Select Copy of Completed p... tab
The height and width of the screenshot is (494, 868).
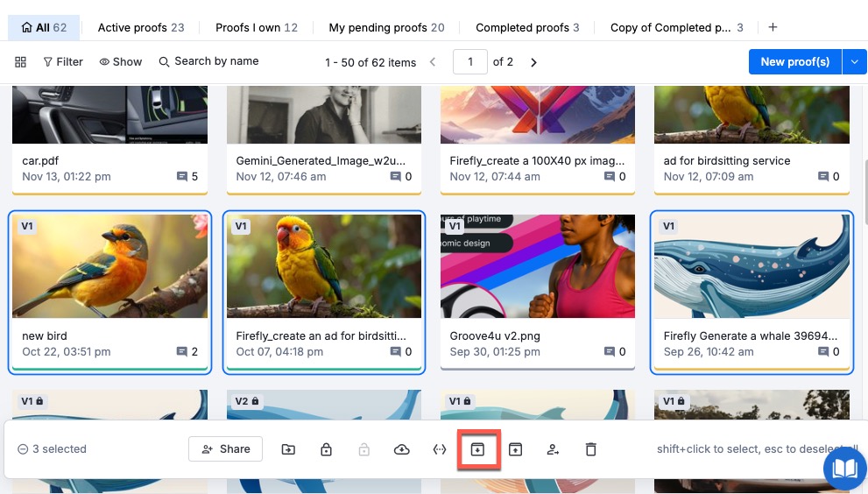[x=676, y=28]
